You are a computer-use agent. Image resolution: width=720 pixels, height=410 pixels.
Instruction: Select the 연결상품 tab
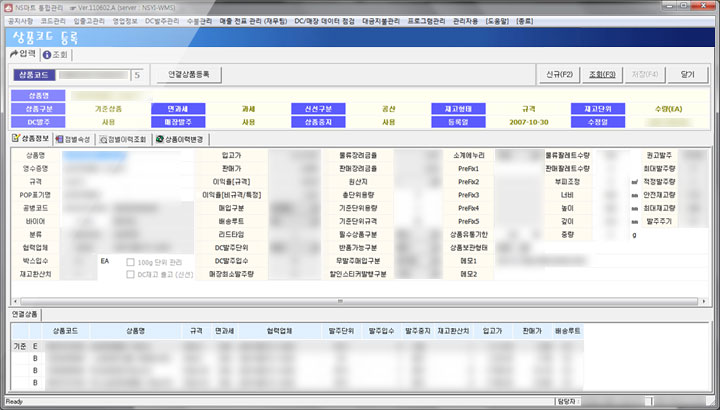(25, 315)
